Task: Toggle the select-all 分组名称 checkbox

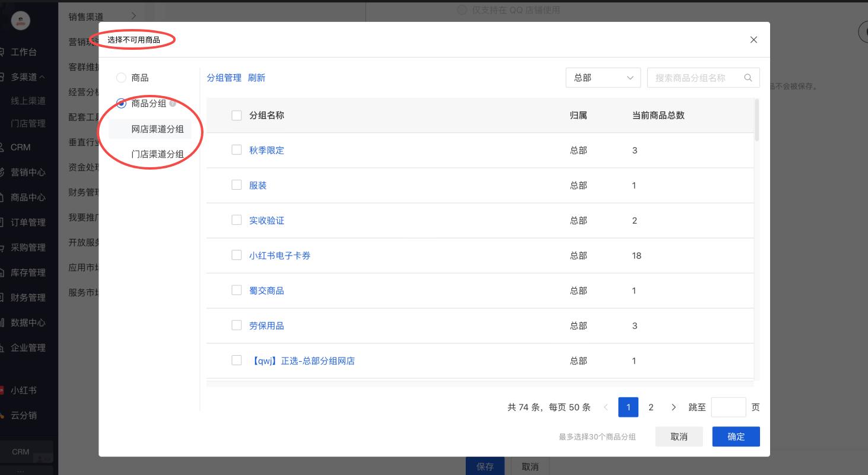Action: click(x=237, y=115)
